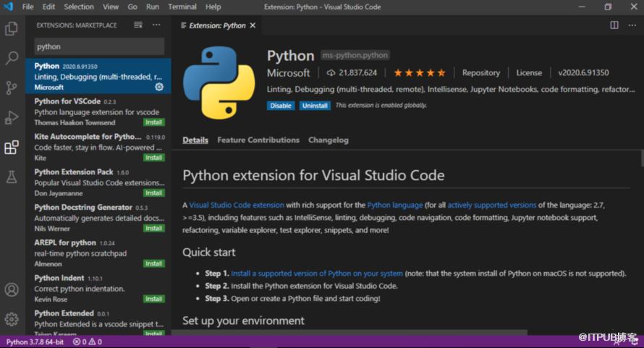
Task: Click the extensions search box containing python
Action: click(99, 46)
